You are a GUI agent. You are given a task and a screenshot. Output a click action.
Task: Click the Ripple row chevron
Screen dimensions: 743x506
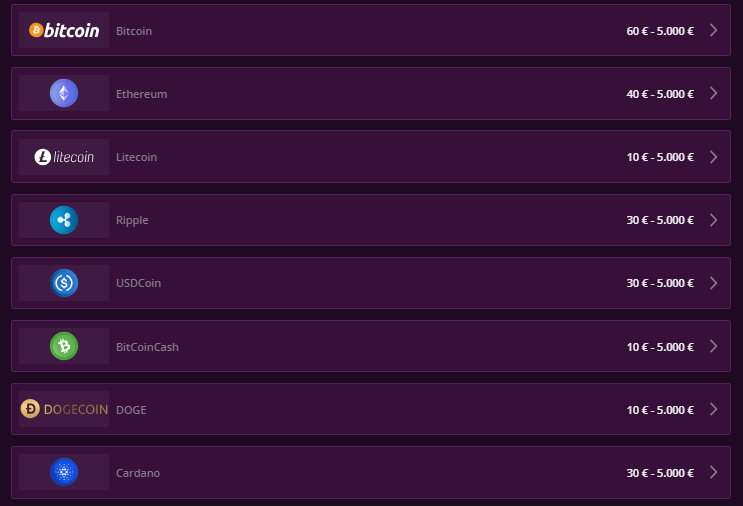click(x=714, y=220)
